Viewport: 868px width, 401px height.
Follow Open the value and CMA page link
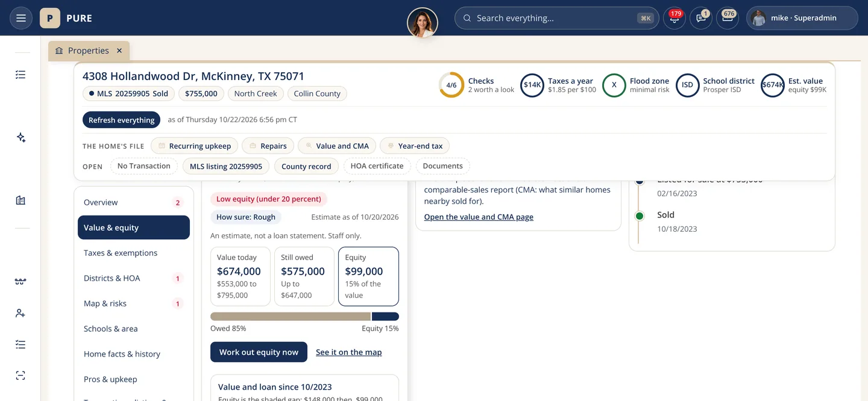coord(479,217)
